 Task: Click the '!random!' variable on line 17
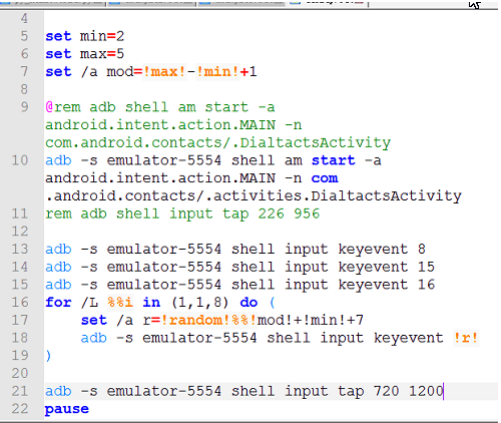pyautogui.click(x=196, y=320)
